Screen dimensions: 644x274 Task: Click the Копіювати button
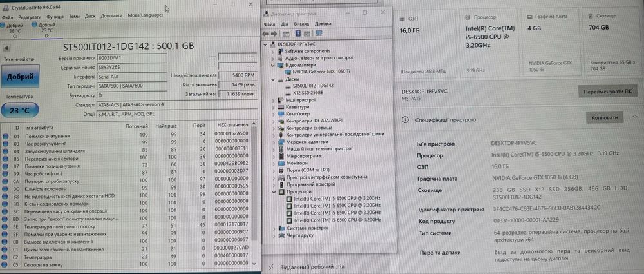[x=605, y=117]
